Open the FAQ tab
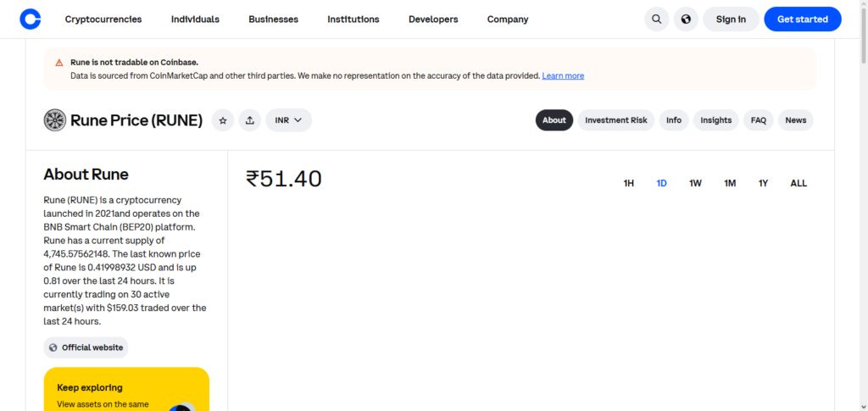The height and width of the screenshot is (411, 868). point(759,120)
